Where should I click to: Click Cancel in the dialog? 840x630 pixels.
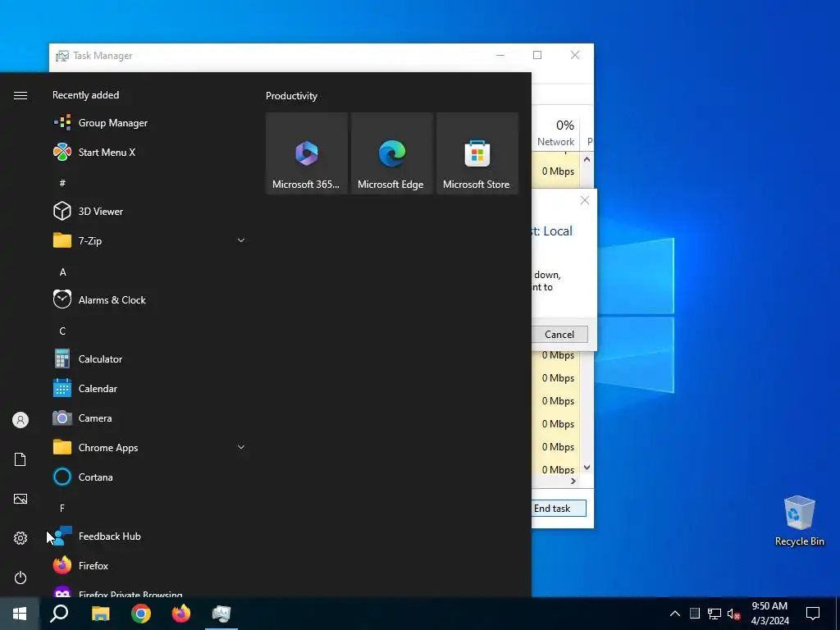pyautogui.click(x=559, y=335)
